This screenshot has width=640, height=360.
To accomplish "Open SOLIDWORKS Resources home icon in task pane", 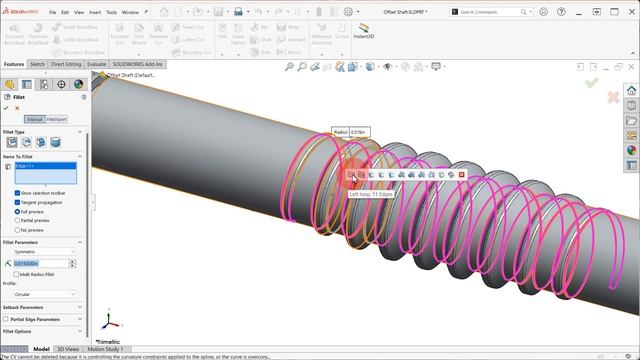I will point(631,90).
